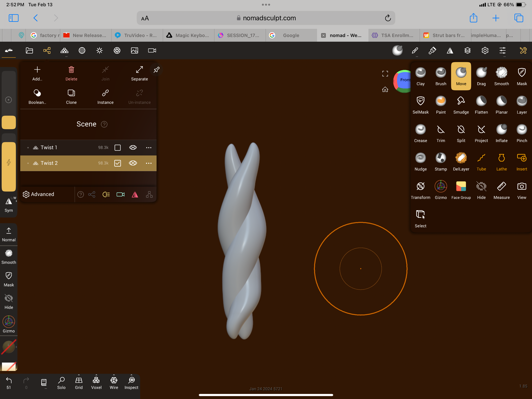This screenshot has width=532, height=399.
Task: Pick the Face Group tool
Action: pyautogui.click(x=461, y=190)
